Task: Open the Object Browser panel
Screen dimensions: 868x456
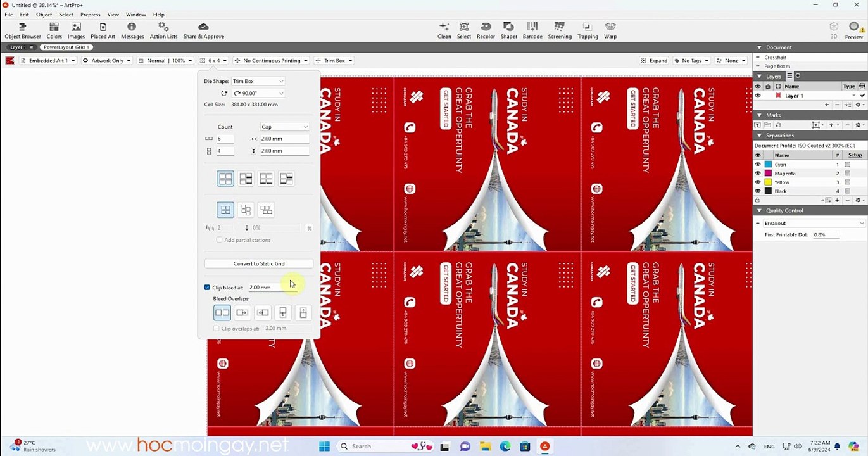Action: [x=22, y=30]
